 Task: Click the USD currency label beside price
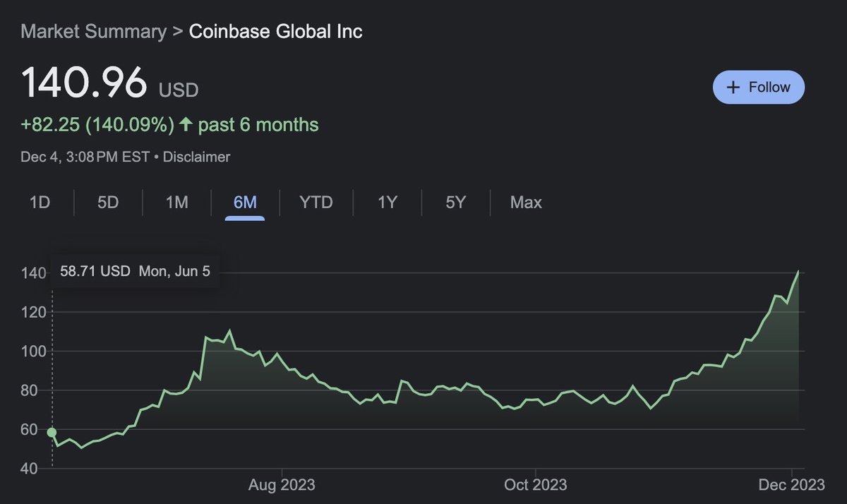pyautogui.click(x=179, y=90)
